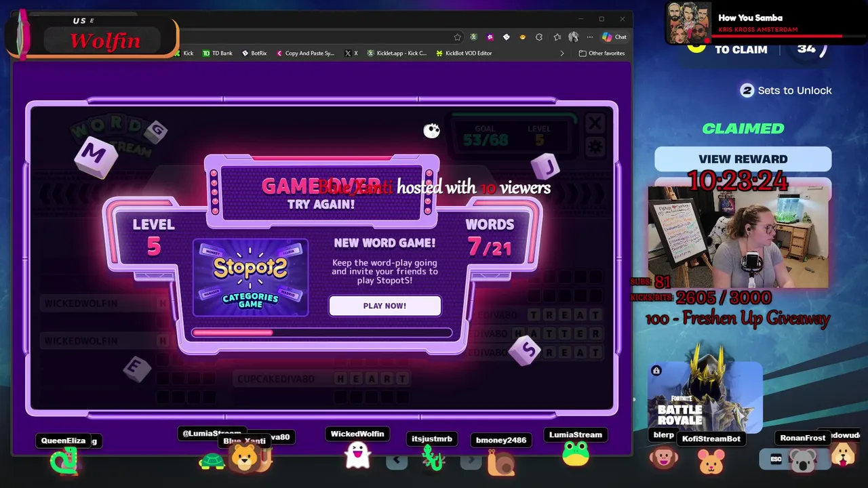868x488 pixels.
Task: Open the BotRix diamond extension icon
Action: [x=507, y=37]
